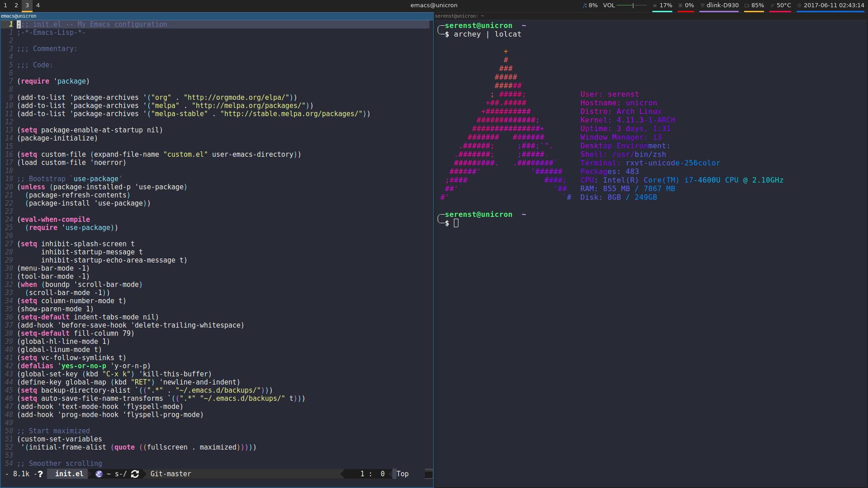Click the ';; Smoother scrolling' comment
868x488 pixels.
tap(60, 464)
